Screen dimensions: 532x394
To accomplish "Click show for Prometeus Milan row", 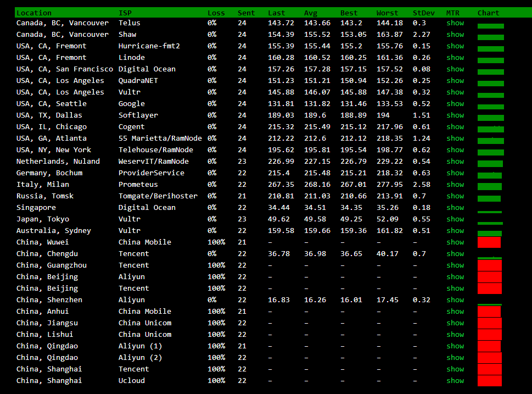I will tap(455, 185).
